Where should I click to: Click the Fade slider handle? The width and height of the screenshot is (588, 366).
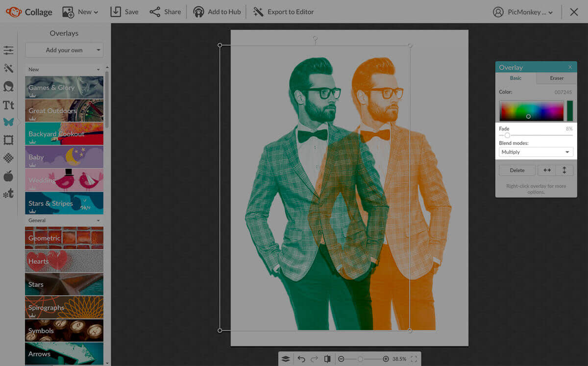(x=507, y=135)
